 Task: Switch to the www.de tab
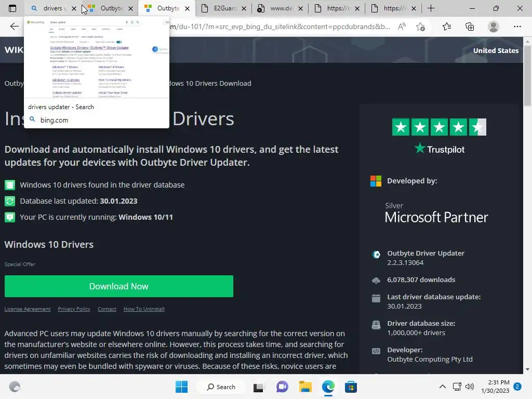click(x=276, y=8)
